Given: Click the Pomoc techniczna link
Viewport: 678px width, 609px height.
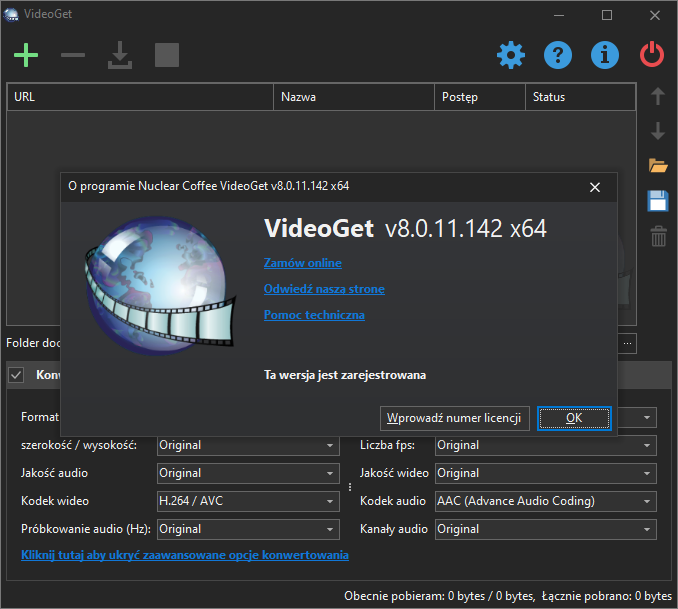Looking at the screenshot, I should (x=314, y=315).
